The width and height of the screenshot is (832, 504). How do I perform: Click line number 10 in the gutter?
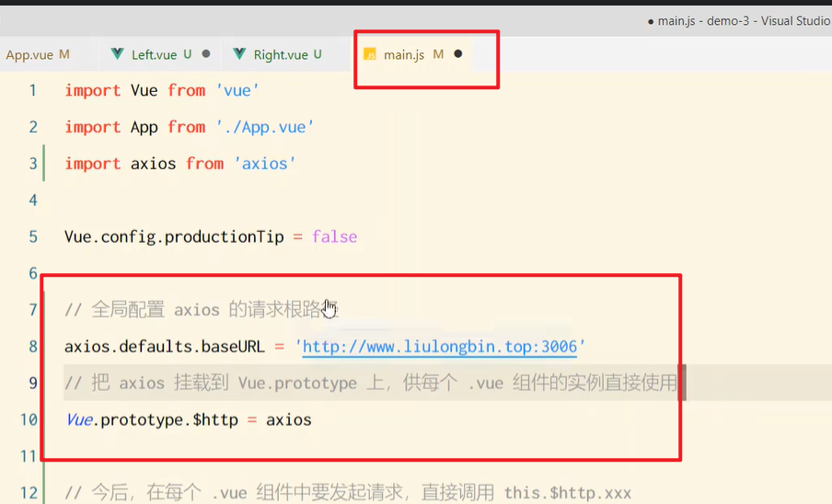[29, 419]
